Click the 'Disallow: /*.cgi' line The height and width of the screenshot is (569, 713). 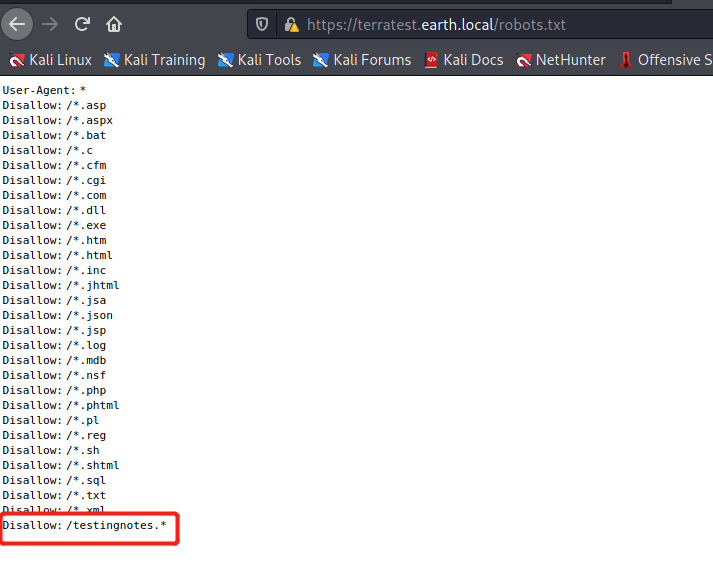click(54, 181)
